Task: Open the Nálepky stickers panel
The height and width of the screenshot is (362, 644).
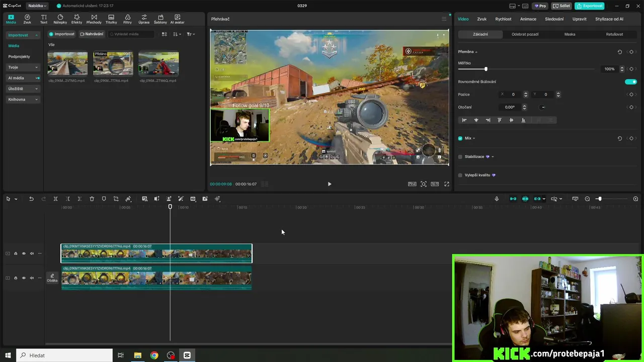Action: (x=60, y=19)
